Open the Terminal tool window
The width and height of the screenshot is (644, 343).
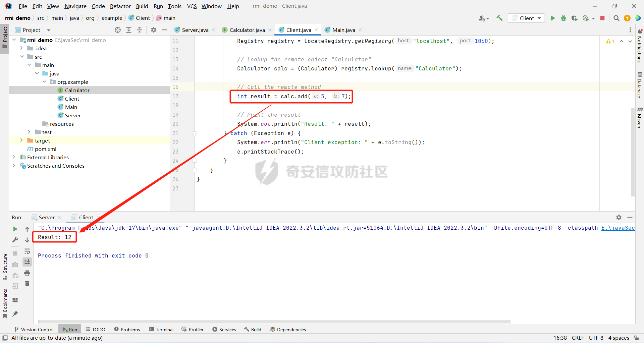[161, 330]
